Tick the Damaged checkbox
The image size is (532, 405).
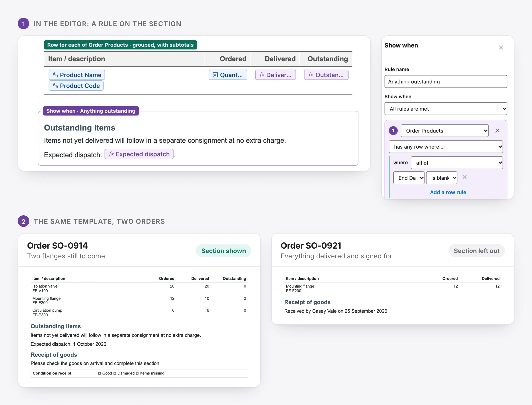click(x=115, y=373)
